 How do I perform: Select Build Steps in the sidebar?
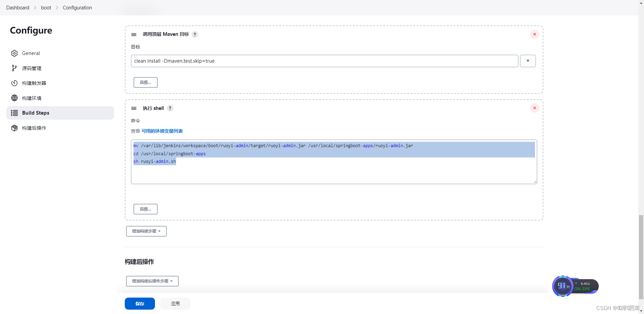60,113
